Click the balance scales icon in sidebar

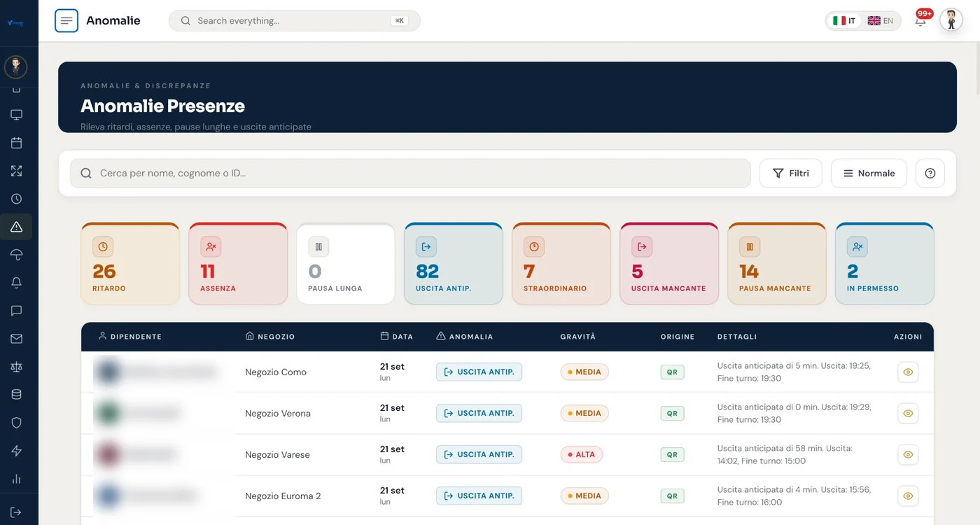(16, 367)
